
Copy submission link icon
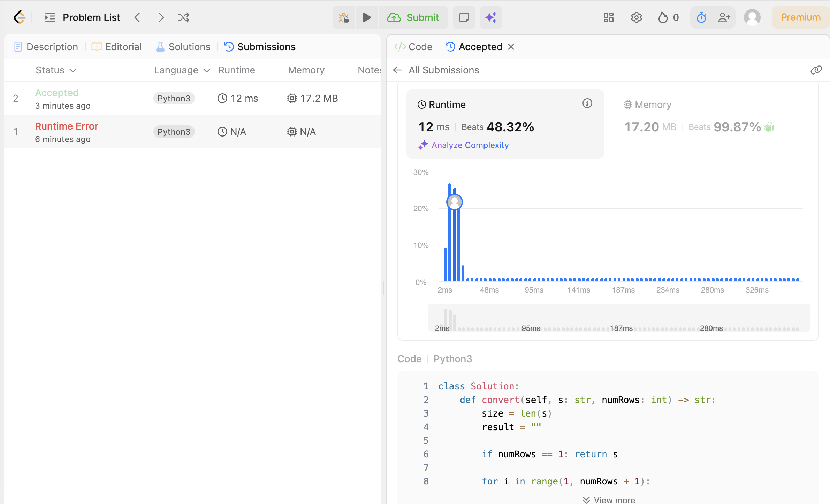tap(816, 70)
